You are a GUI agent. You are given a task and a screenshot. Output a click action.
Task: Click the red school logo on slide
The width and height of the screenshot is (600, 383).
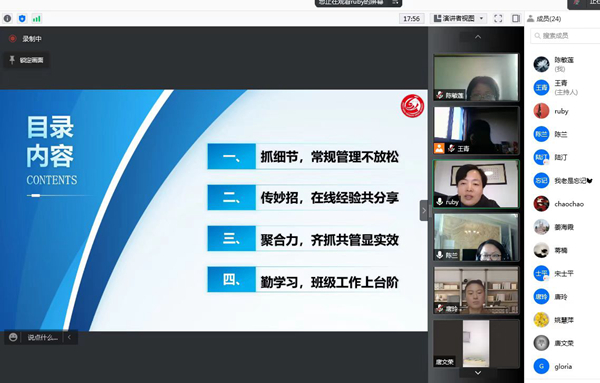(x=412, y=106)
